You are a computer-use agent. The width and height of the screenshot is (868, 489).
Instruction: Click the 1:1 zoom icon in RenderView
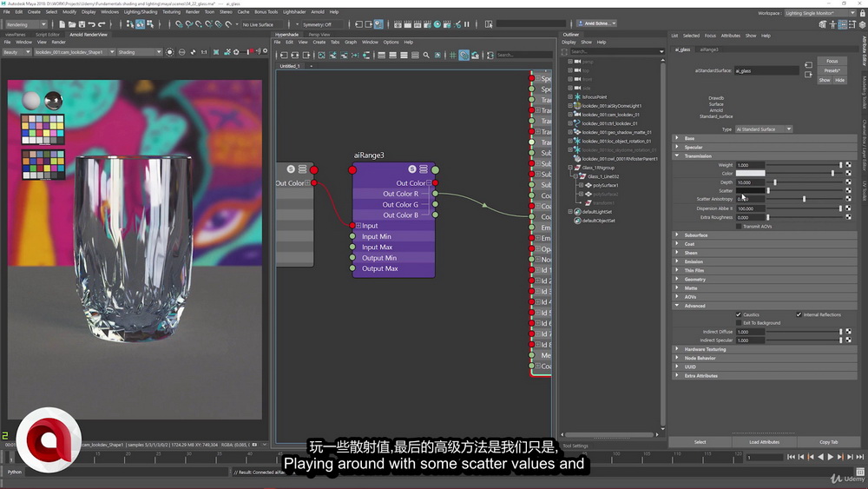[x=204, y=52]
